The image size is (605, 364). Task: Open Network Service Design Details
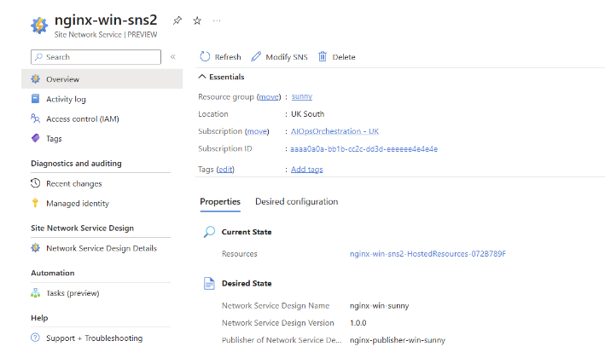pyautogui.click(x=101, y=248)
